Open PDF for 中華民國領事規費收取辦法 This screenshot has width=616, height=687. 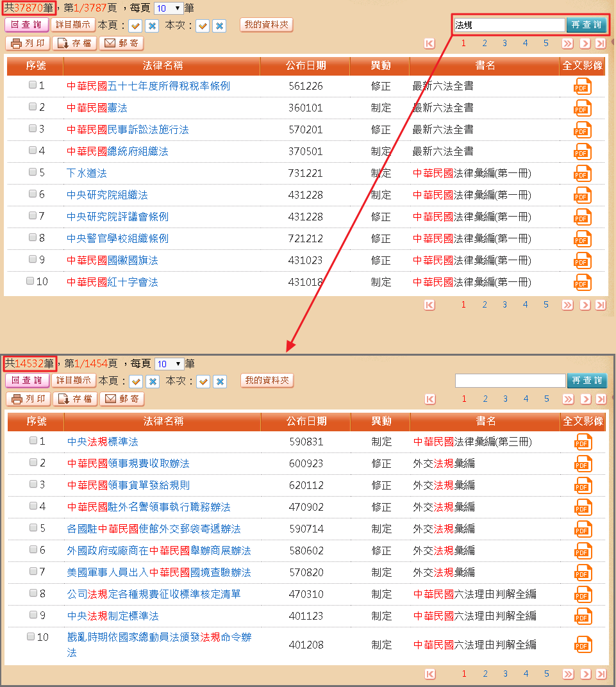click(583, 464)
